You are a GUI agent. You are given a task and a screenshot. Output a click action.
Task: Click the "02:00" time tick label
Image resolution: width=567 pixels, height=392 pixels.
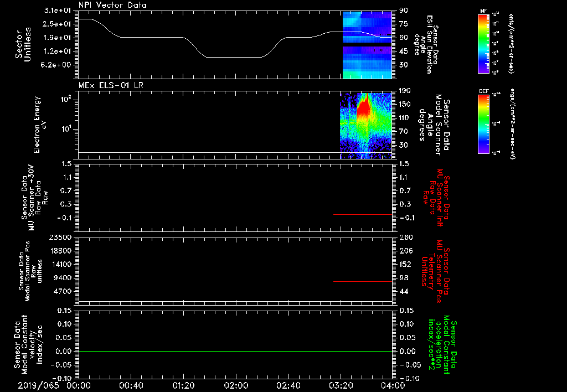pyautogui.click(x=236, y=385)
